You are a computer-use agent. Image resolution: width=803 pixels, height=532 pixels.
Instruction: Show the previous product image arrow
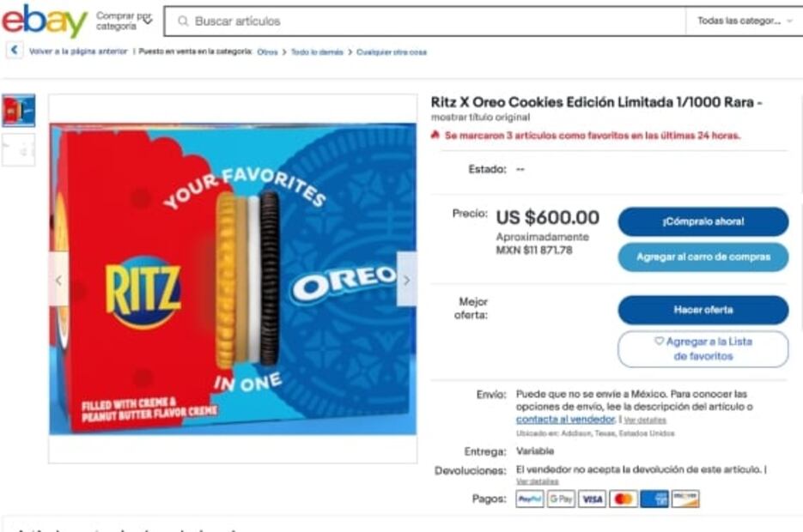(x=59, y=280)
